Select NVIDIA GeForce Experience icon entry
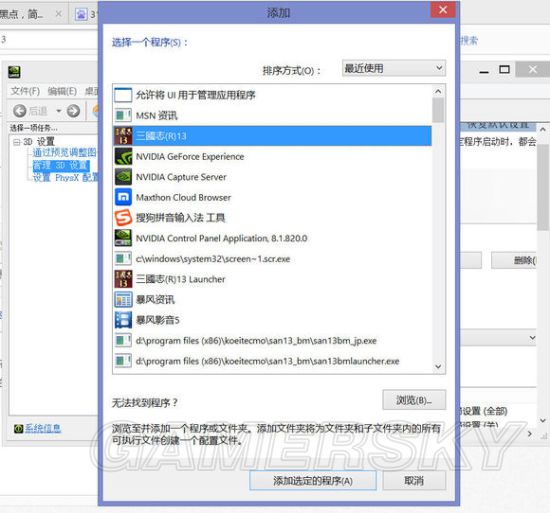This screenshot has width=550, height=513. point(123,156)
